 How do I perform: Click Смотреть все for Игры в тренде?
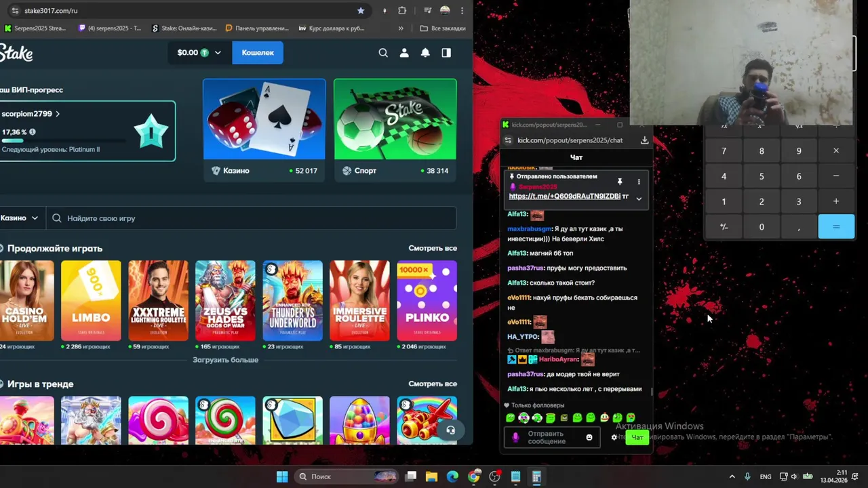point(433,384)
